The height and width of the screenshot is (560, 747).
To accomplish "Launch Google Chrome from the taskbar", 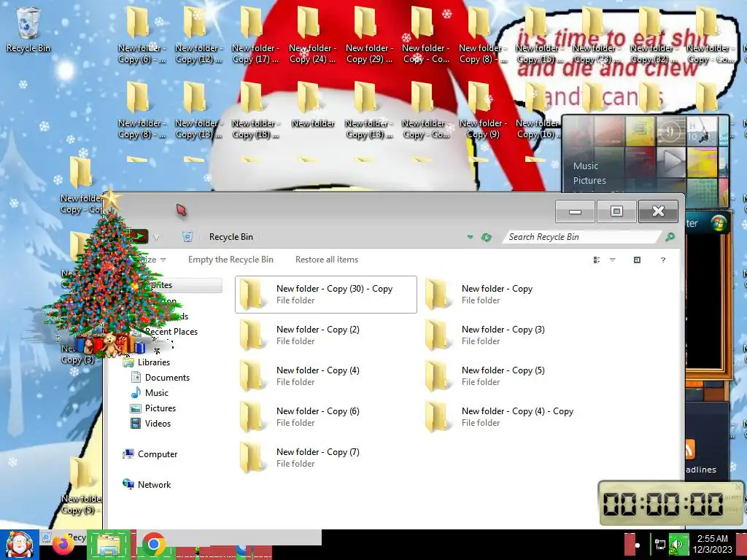I will coord(153,545).
